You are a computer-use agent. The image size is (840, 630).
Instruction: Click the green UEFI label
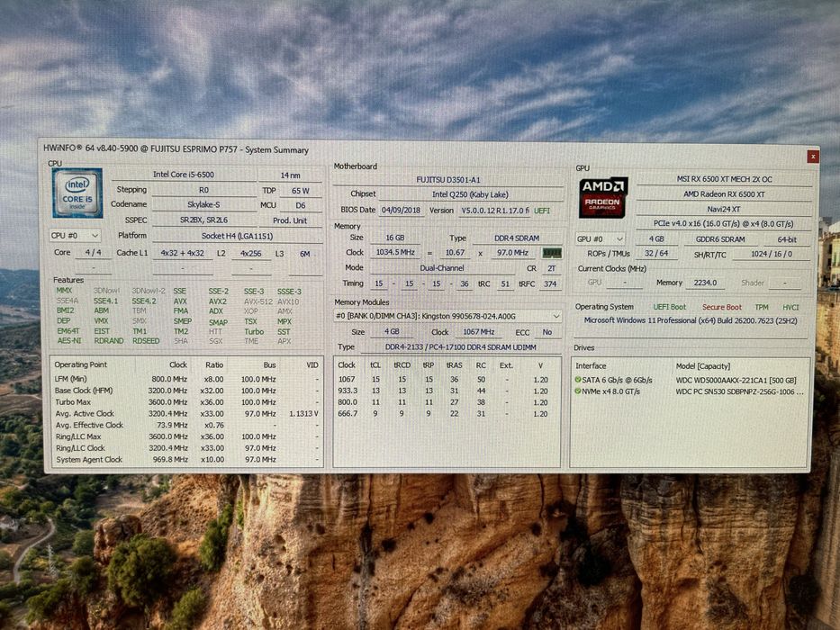click(542, 211)
